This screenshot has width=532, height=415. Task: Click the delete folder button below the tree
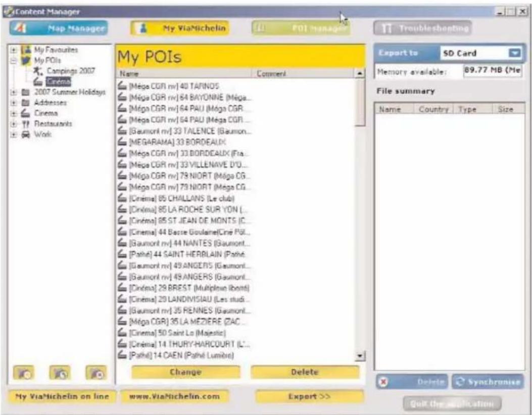click(x=96, y=373)
